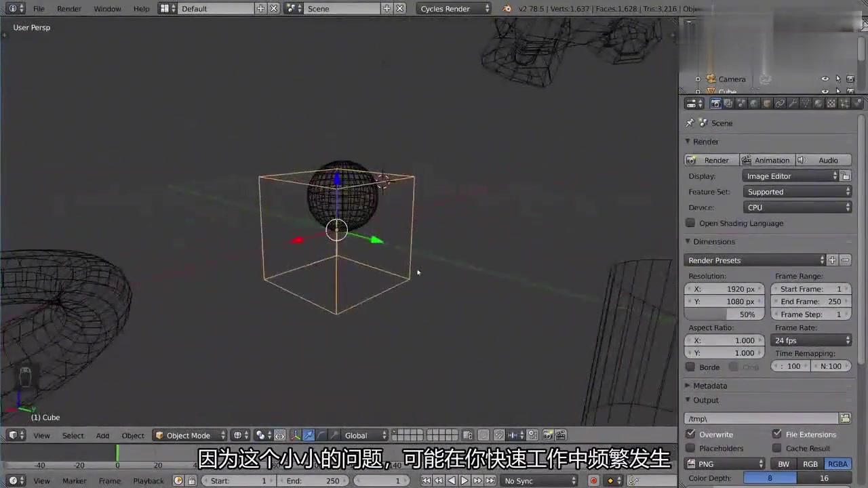This screenshot has width=868, height=488.
Task: Select the scale manipulator icon
Action: pyautogui.click(x=334, y=435)
